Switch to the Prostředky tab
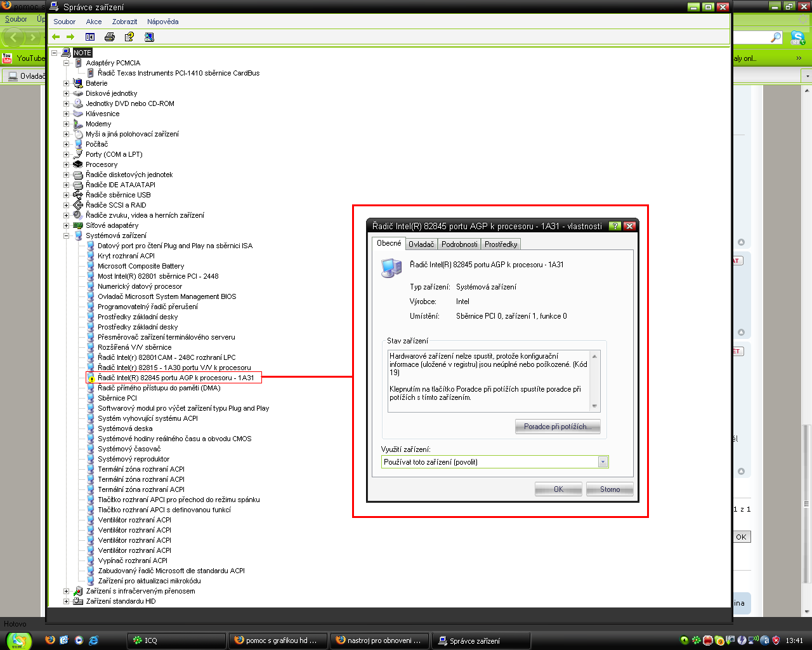The image size is (812, 650). (501, 244)
